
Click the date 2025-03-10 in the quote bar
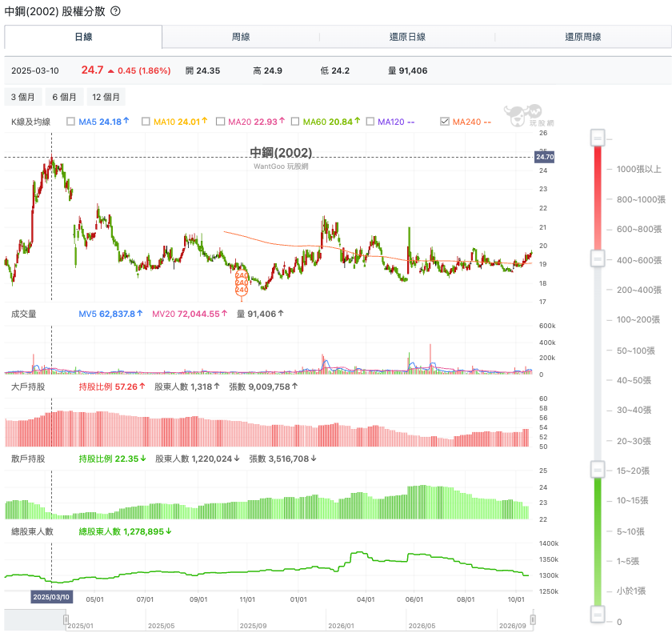[35, 70]
